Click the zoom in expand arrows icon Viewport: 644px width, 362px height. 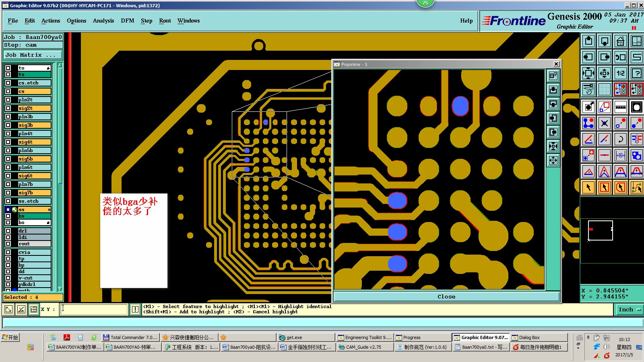pos(588,73)
